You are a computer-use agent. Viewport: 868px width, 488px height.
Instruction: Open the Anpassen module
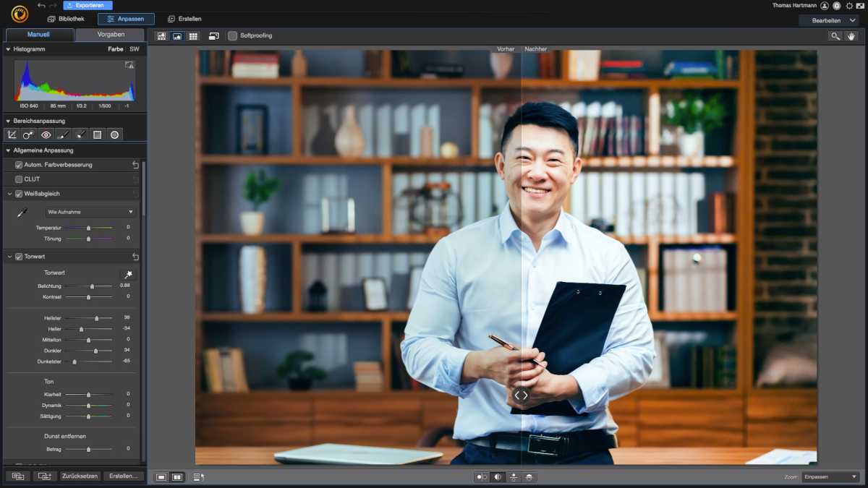coord(125,19)
